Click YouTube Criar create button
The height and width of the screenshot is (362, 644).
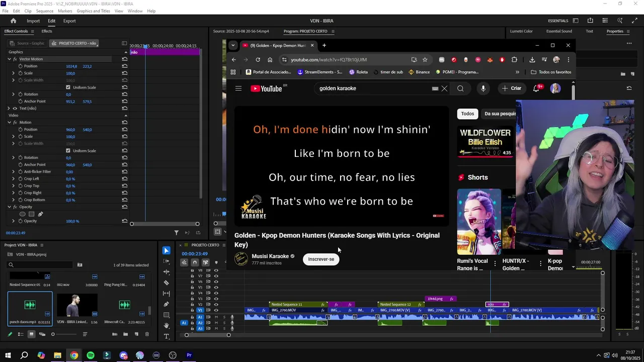tap(512, 88)
